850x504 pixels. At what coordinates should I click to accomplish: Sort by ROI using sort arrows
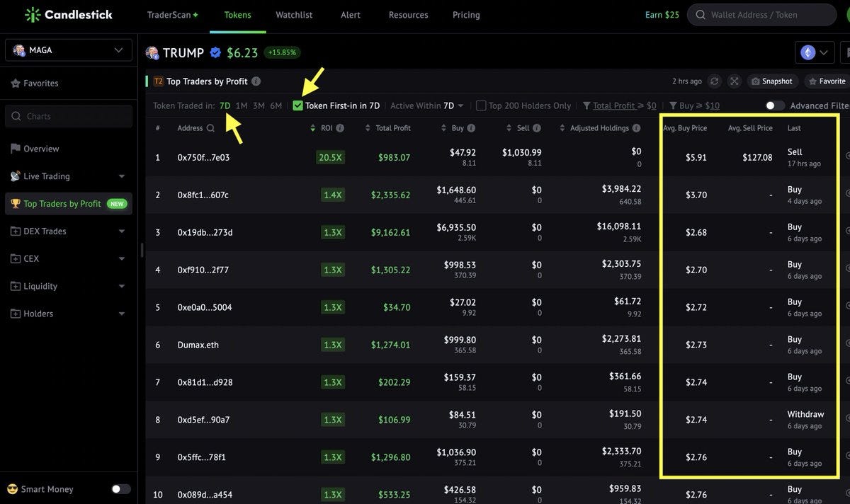click(x=313, y=128)
